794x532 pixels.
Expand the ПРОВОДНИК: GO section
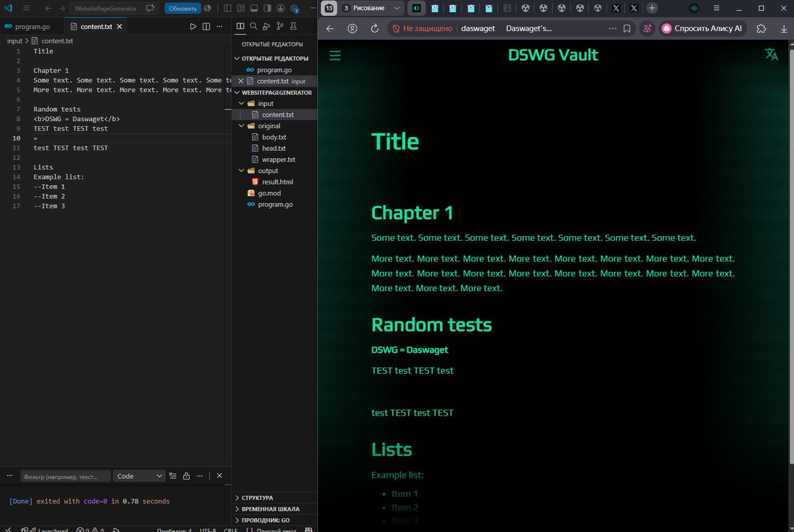click(x=274, y=520)
